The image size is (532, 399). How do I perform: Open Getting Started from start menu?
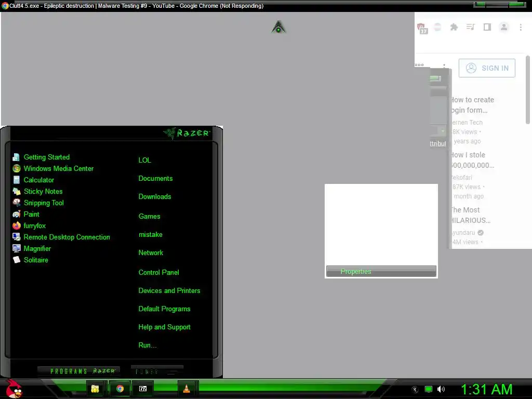pos(41,157)
